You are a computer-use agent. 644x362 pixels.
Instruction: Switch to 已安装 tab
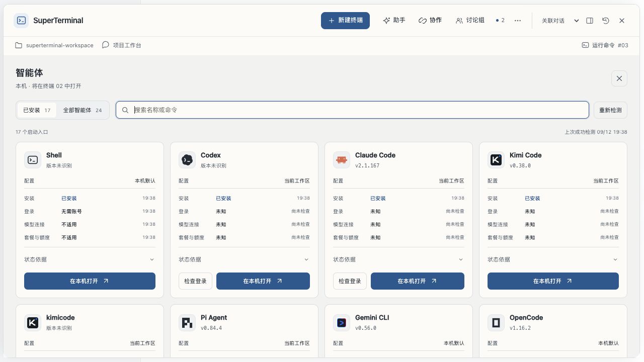[x=37, y=110]
